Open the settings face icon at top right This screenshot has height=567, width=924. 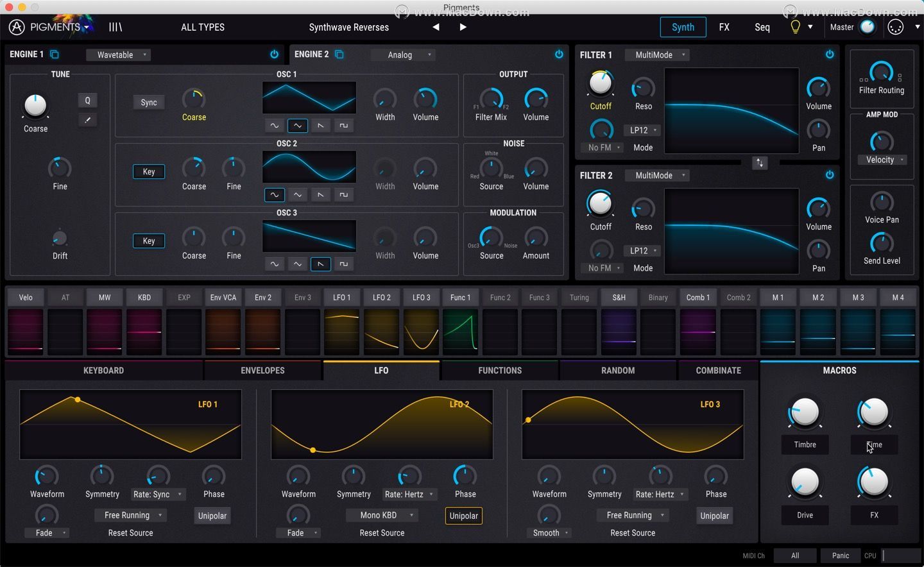[x=895, y=27]
